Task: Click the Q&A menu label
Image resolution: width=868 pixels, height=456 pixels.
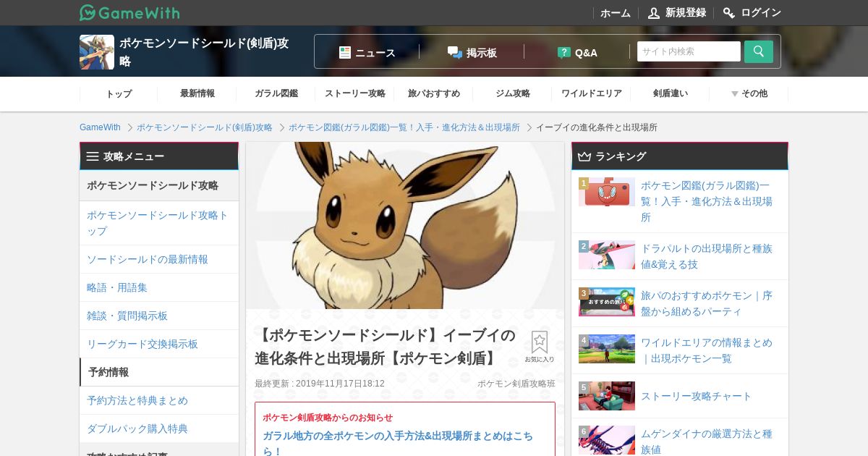Action: point(586,53)
